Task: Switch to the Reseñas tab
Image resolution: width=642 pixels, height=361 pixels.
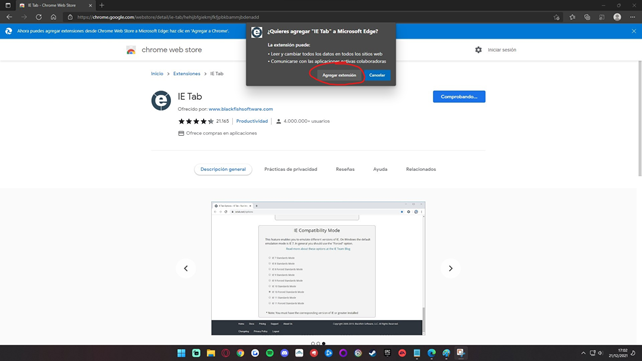Action: click(345, 169)
